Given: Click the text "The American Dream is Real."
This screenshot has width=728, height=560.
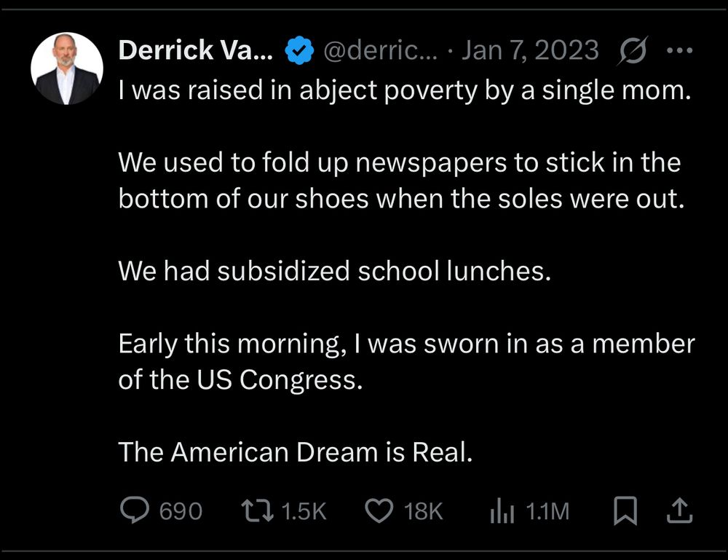Looking at the screenshot, I should (x=296, y=452).
